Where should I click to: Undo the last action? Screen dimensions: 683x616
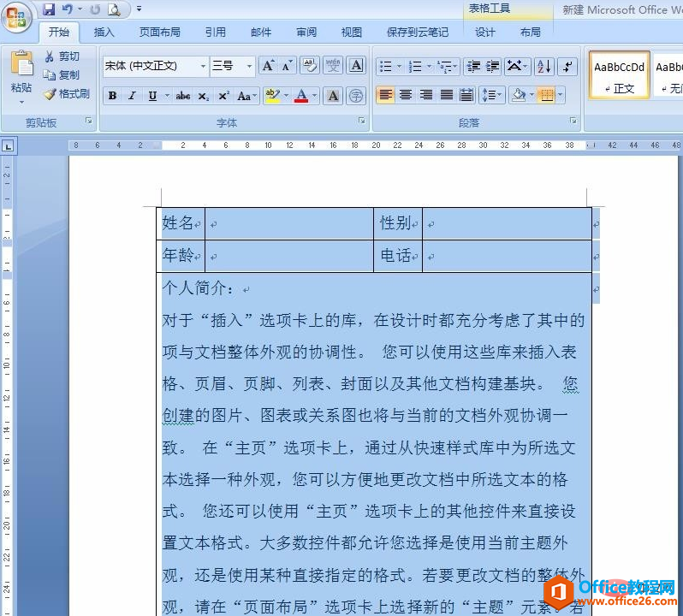click(67, 9)
